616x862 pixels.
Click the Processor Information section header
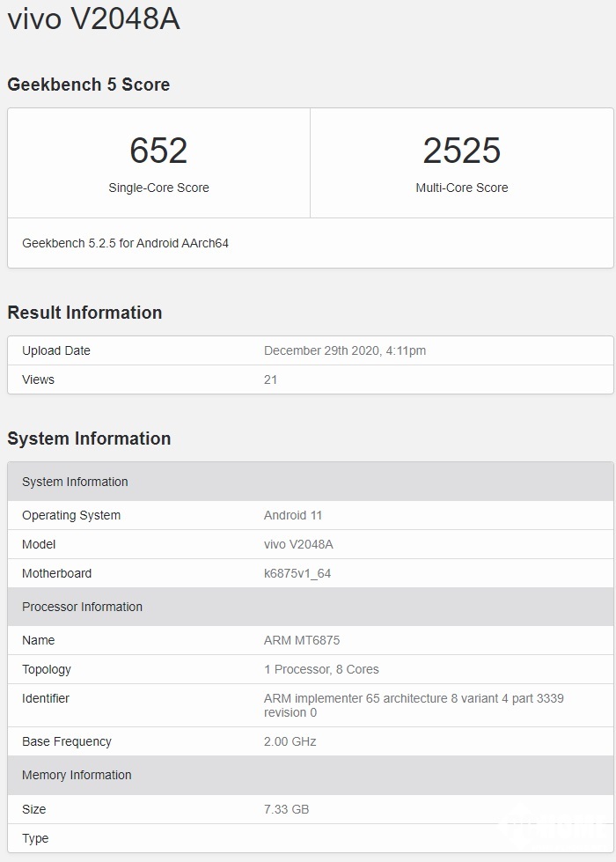tap(82, 607)
